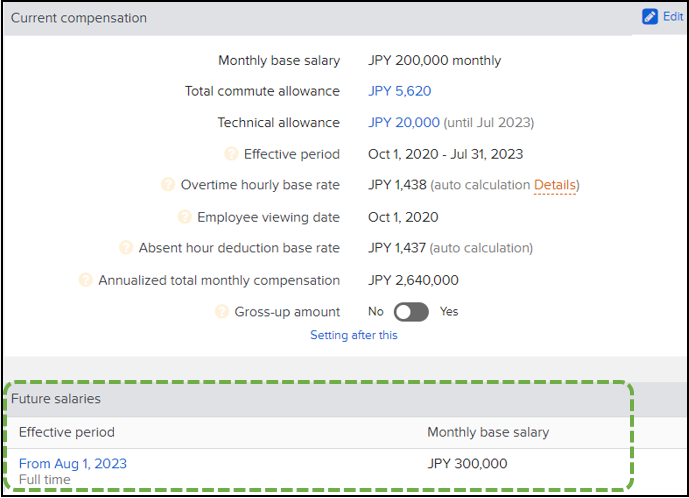Viewport: 689px width, 498px height.
Task: Open help icon beside Effective period
Action: pyautogui.click(x=231, y=154)
